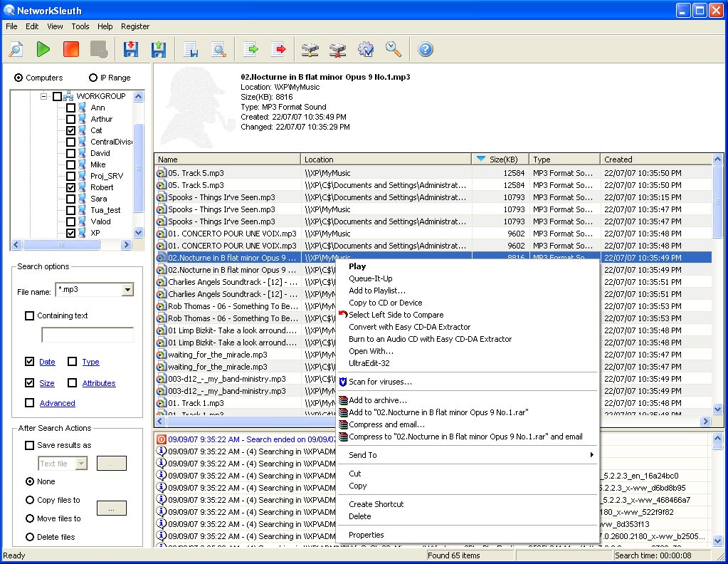Screen dimensions: 728x564
Task: Click document icon with green arrow
Action: click(x=251, y=49)
